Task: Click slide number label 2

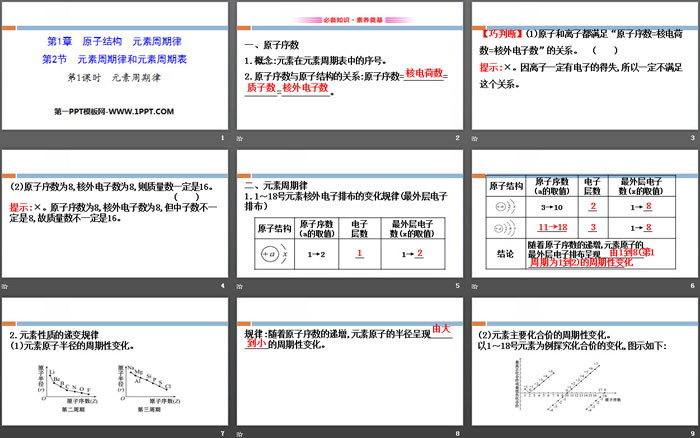Action: pyautogui.click(x=458, y=138)
